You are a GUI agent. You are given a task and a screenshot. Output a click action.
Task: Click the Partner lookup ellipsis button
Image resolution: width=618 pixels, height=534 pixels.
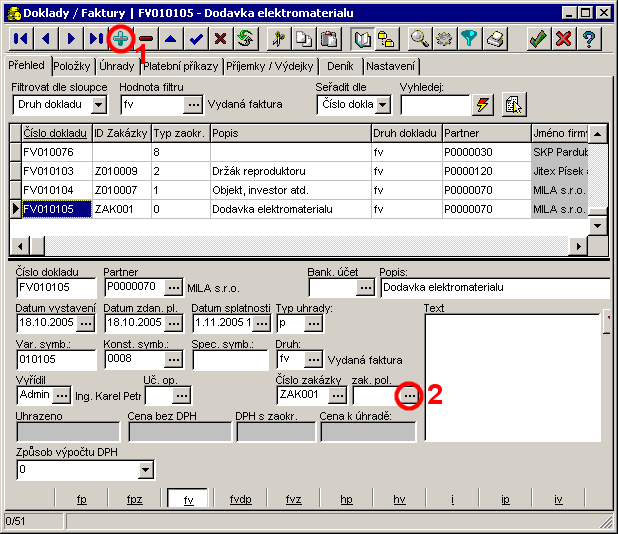click(174, 289)
